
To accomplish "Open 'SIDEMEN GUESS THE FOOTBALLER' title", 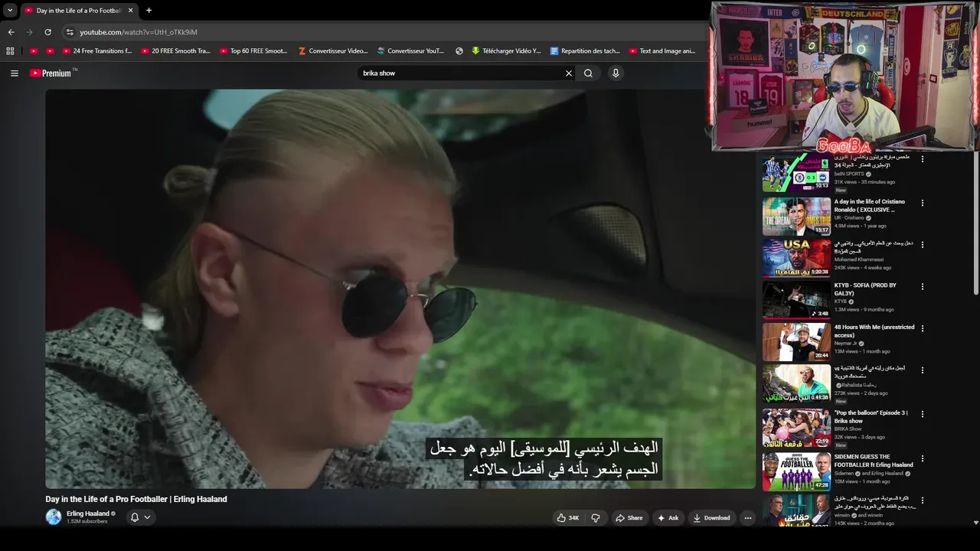I will pos(874,461).
